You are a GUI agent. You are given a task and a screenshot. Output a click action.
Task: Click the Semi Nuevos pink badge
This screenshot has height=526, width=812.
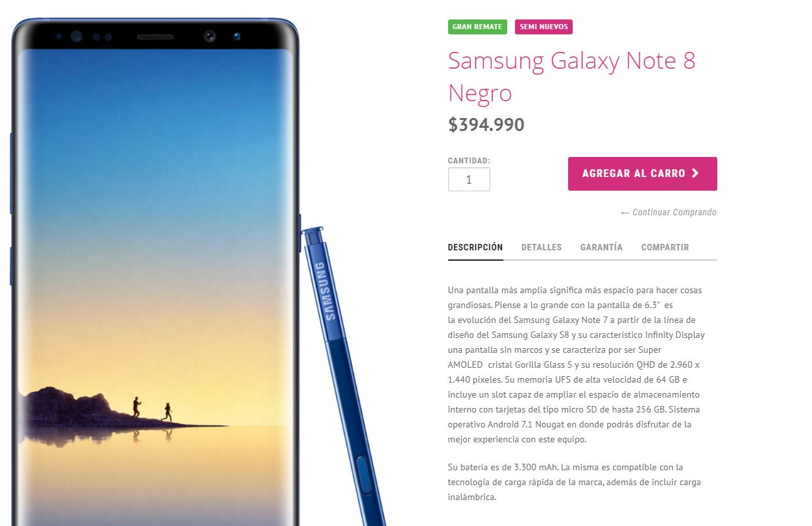tap(543, 27)
